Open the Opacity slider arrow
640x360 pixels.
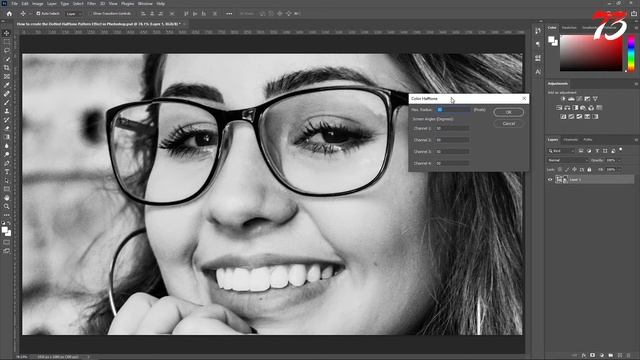[620, 160]
